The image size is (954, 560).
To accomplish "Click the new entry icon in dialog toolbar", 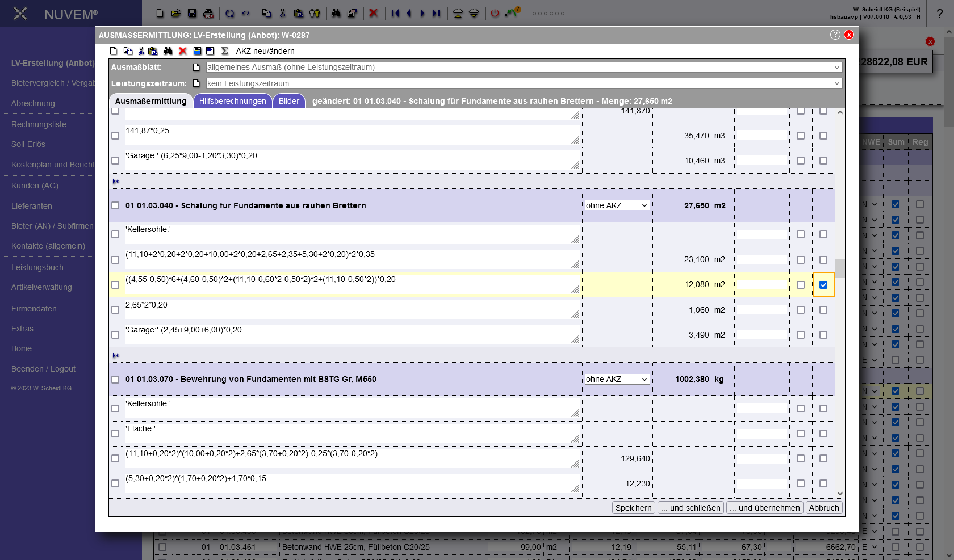I will [x=114, y=51].
